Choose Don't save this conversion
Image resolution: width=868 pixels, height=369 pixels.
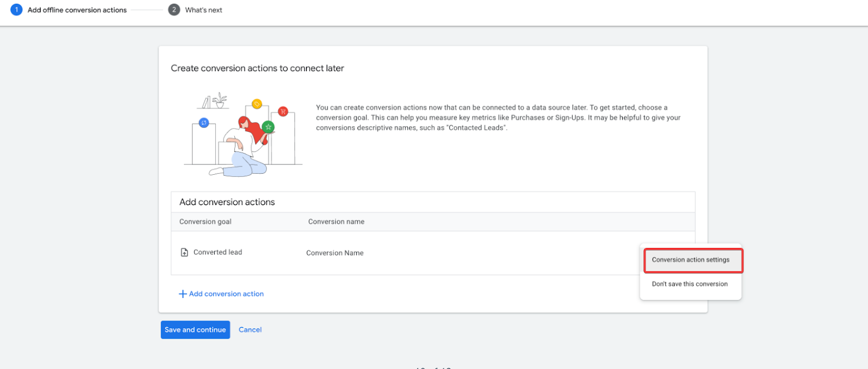point(690,284)
